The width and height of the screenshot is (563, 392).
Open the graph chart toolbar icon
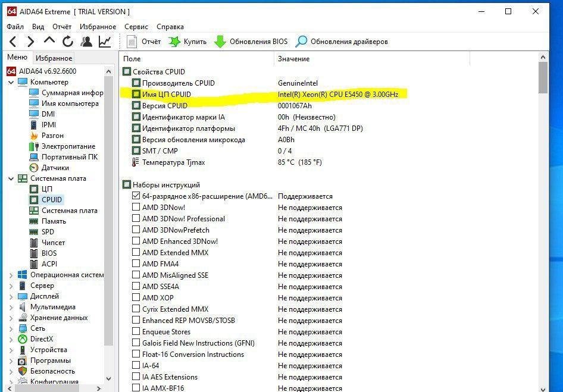pos(105,42)
